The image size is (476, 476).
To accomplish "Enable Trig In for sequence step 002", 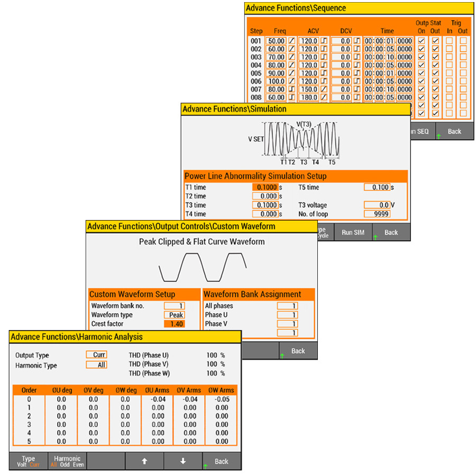I will coord(450,49).
